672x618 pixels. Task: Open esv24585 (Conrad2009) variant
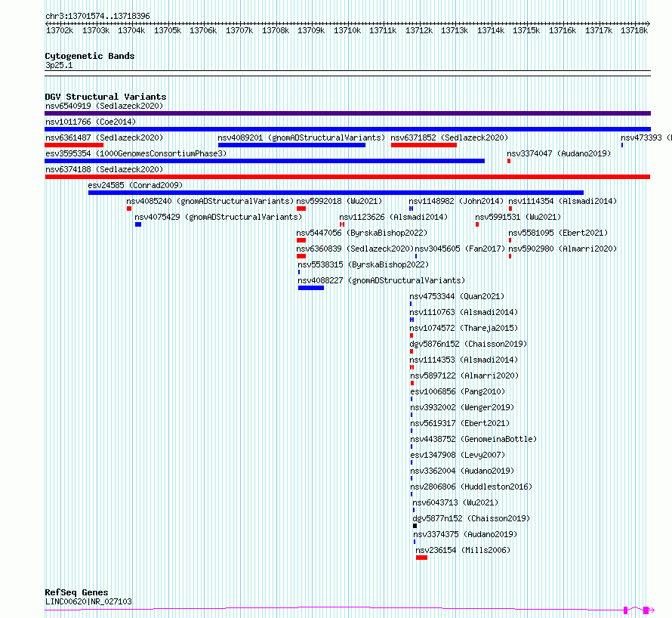click(135, 185)
